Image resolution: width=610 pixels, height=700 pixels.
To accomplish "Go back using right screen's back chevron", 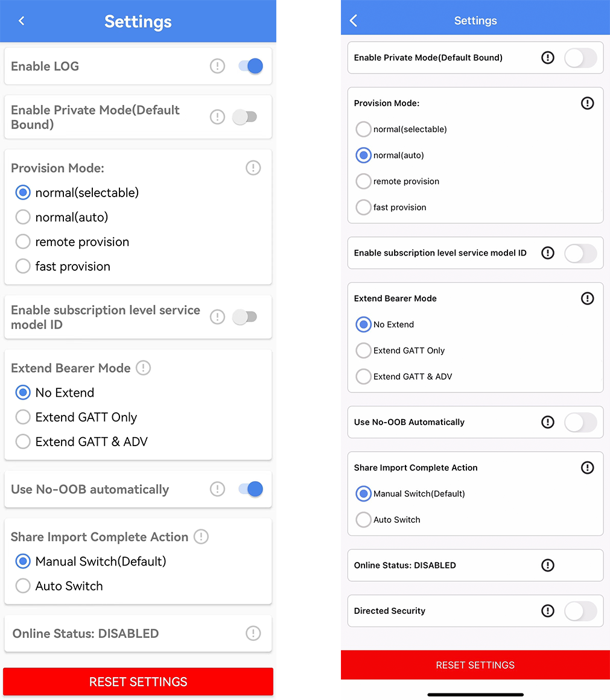I will tap(354, 20).
